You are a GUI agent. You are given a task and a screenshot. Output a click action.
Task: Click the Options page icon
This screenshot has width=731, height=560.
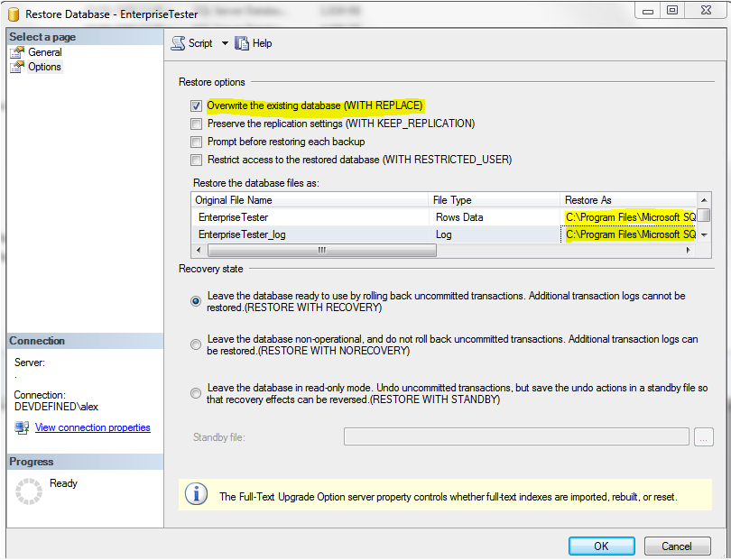17,67
